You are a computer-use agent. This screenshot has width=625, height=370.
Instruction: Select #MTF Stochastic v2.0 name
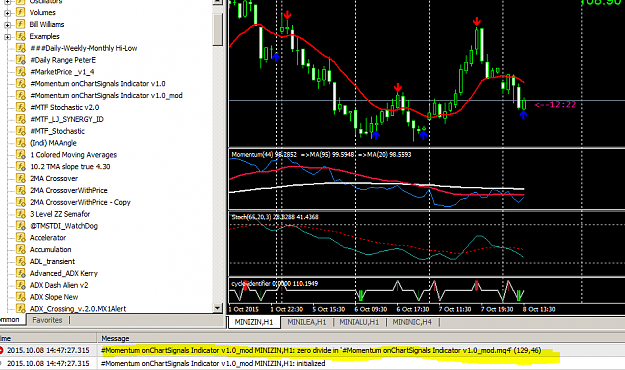(x=65, y=107)
